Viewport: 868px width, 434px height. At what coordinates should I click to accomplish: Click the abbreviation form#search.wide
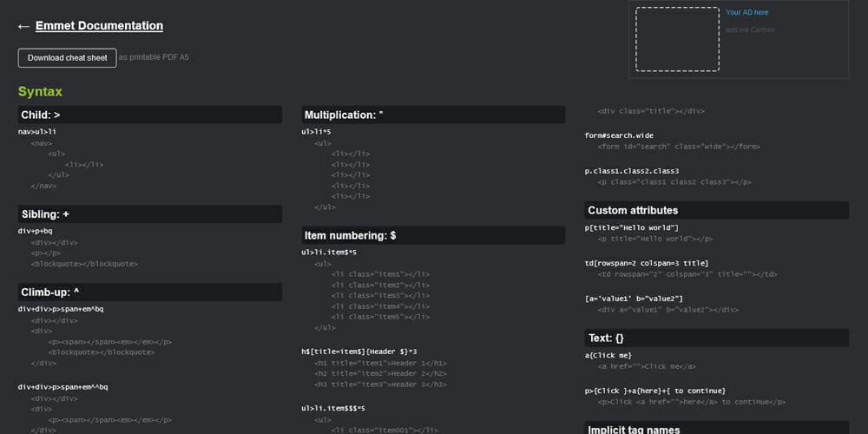pos(619,135)
